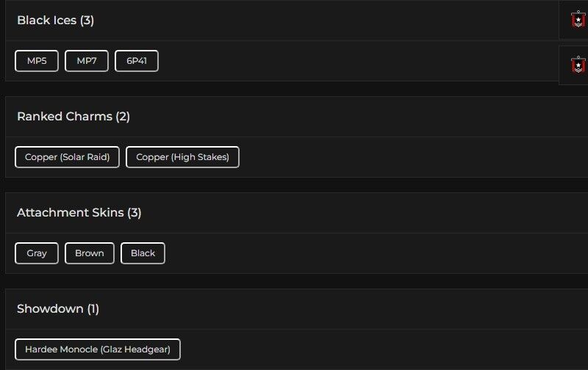Click the top red banner charm icon
The width and height of the screenshot is (588, 370).
(x=578, y=20)
